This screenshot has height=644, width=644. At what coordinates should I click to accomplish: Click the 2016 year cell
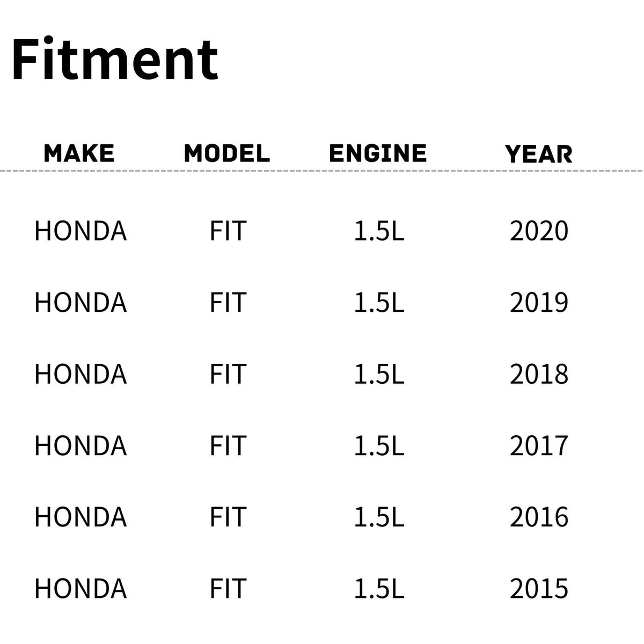[539, 517]
